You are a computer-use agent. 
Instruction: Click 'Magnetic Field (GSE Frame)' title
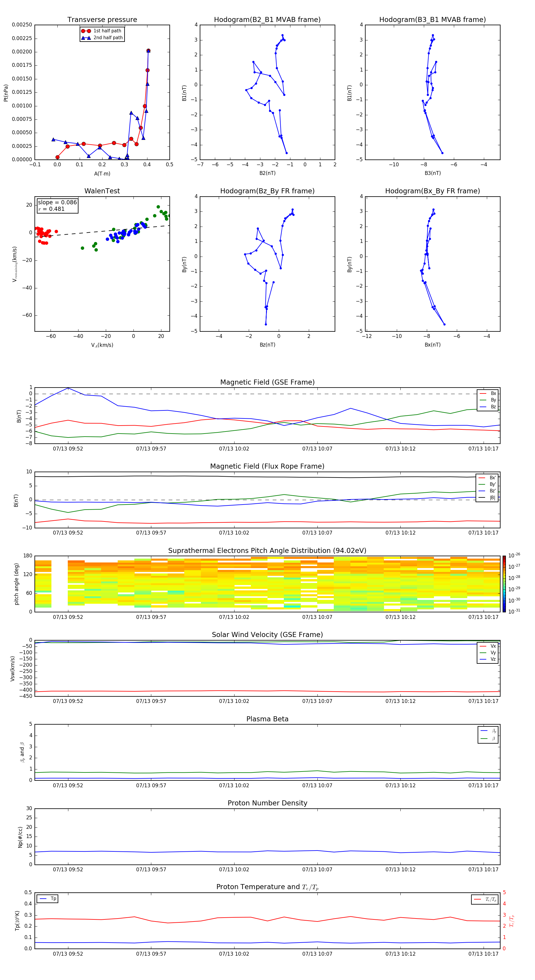click(267, 382)
